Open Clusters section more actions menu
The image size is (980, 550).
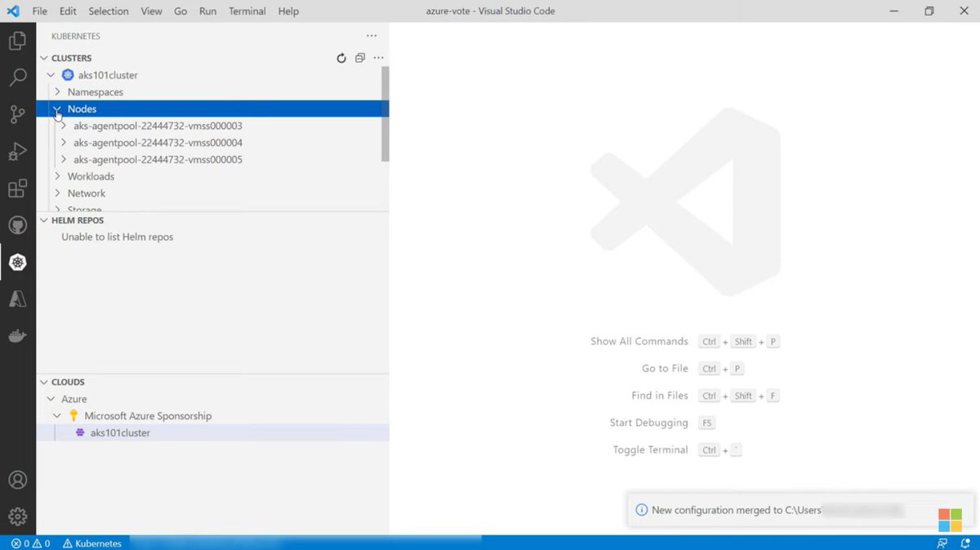click(378, 58)
